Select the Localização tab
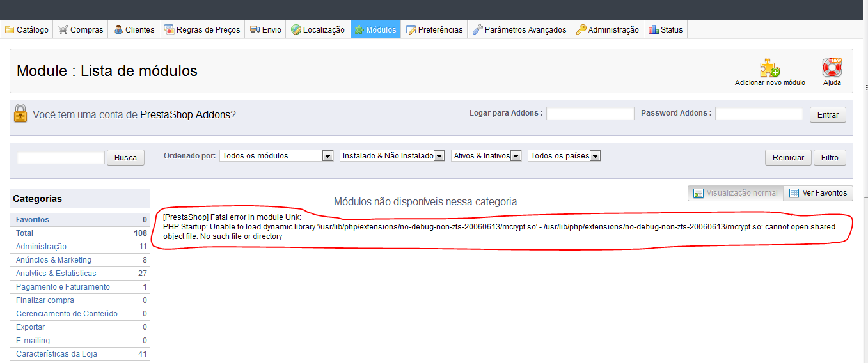Viewport: 868px width, 363px height. coord(318,29)
